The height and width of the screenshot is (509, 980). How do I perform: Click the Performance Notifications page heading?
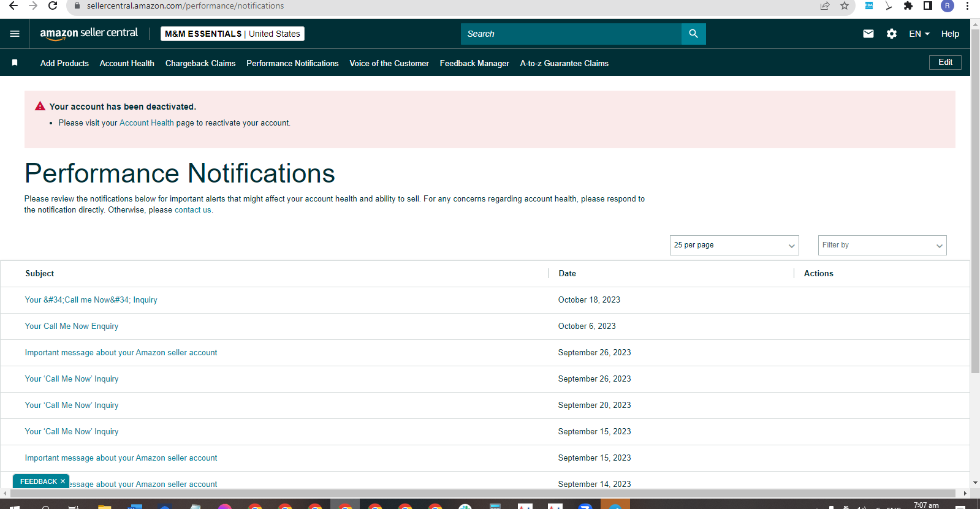coord(180,173)
